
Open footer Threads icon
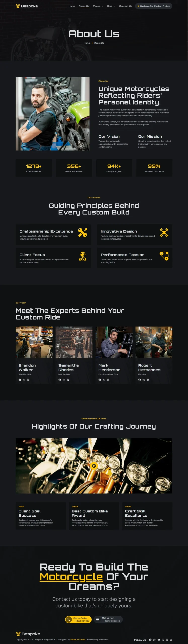point(163,640)
